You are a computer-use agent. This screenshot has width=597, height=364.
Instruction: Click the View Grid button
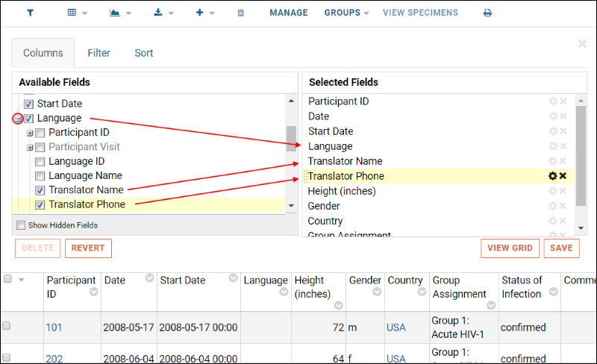pyautogui.click(x=510, y=248)
